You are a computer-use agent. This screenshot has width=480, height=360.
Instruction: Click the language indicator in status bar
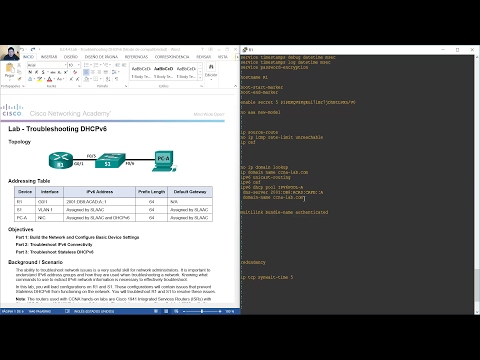(94, 311)
